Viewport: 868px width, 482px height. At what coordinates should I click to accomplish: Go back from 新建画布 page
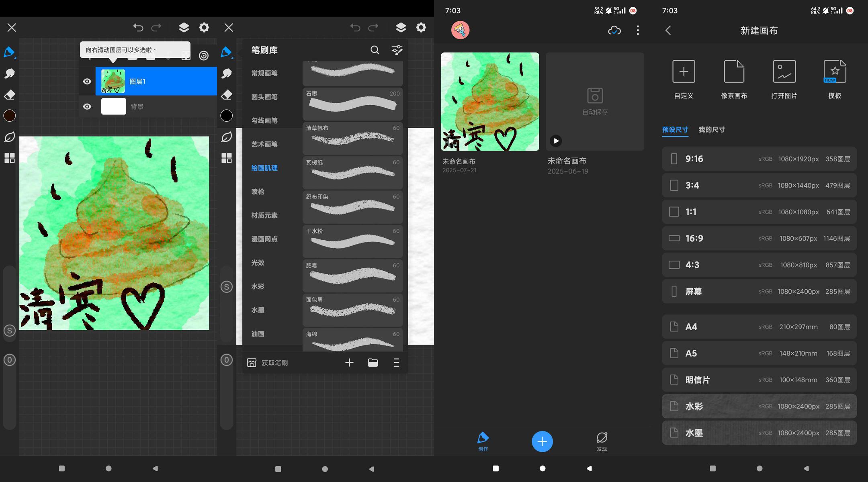click(x=668, y=30)
